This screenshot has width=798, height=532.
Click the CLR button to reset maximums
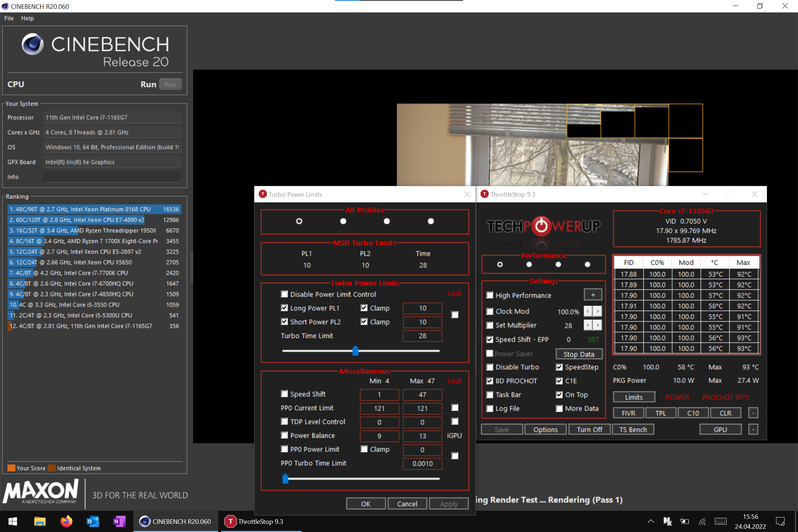pos(725,413)
